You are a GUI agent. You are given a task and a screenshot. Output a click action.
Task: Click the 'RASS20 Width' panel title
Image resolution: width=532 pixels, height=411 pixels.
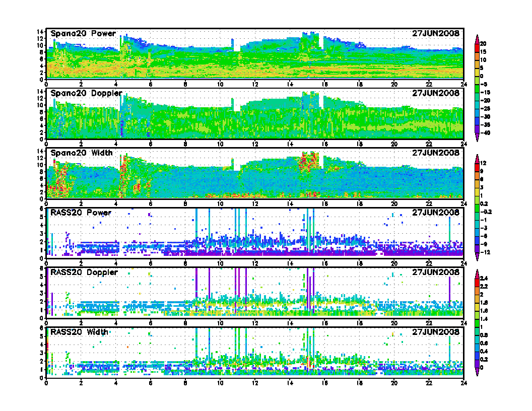79,332
